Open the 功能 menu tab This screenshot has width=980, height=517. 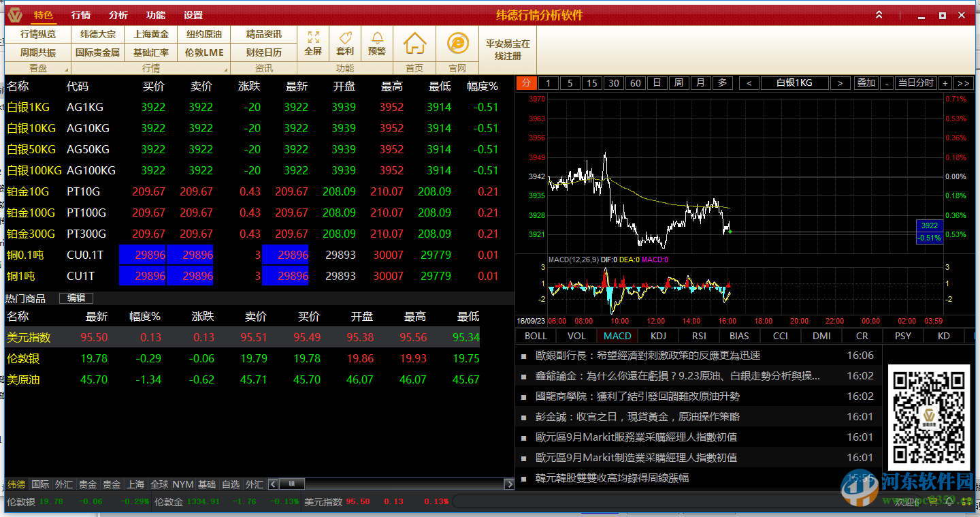click(156, 15)
